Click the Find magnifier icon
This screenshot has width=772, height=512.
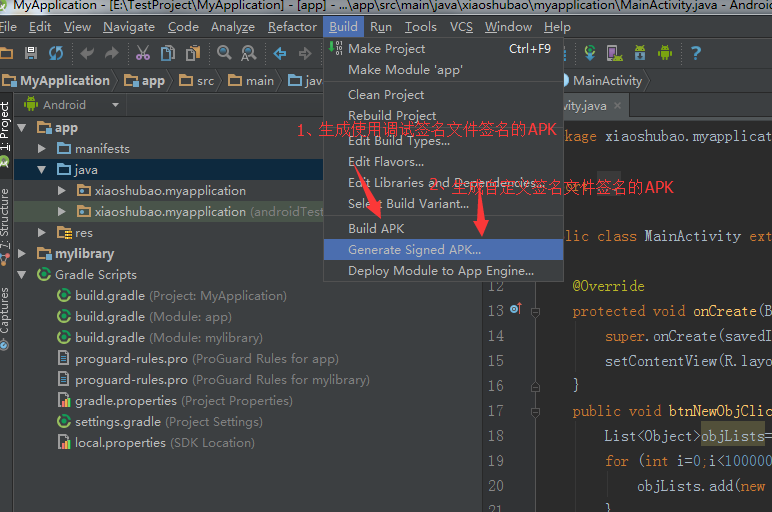pyautogui.click(x=225, y=53)
